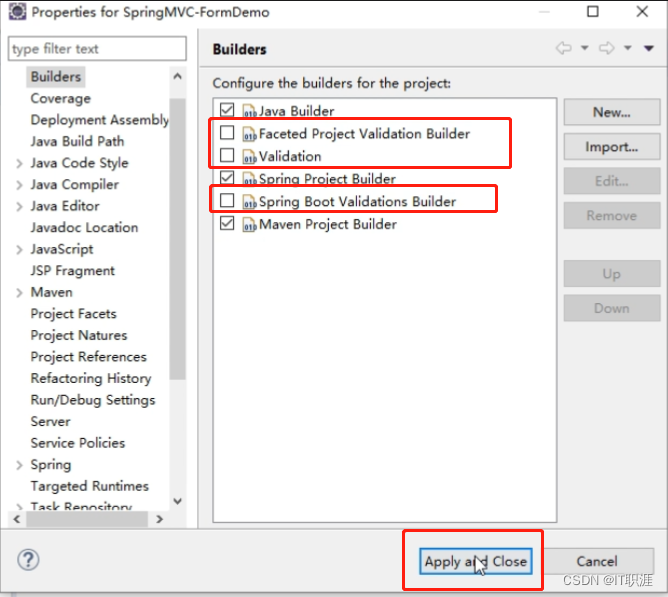This screenshot has width=668, height=597.
Task: Click the tree scroll down arrow
Action: pyautogui.click(x=178, y=501)
